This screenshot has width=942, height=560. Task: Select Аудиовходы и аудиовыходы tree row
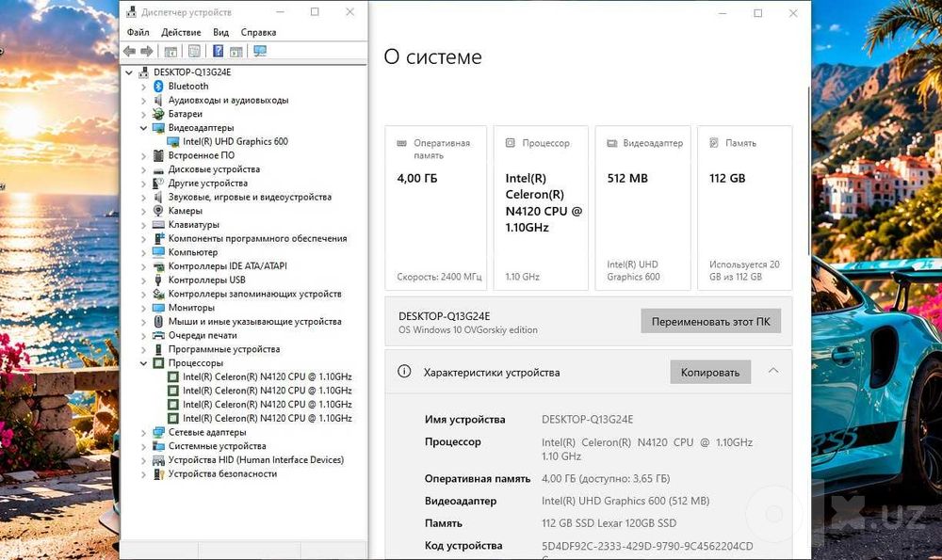click(228, 101)
